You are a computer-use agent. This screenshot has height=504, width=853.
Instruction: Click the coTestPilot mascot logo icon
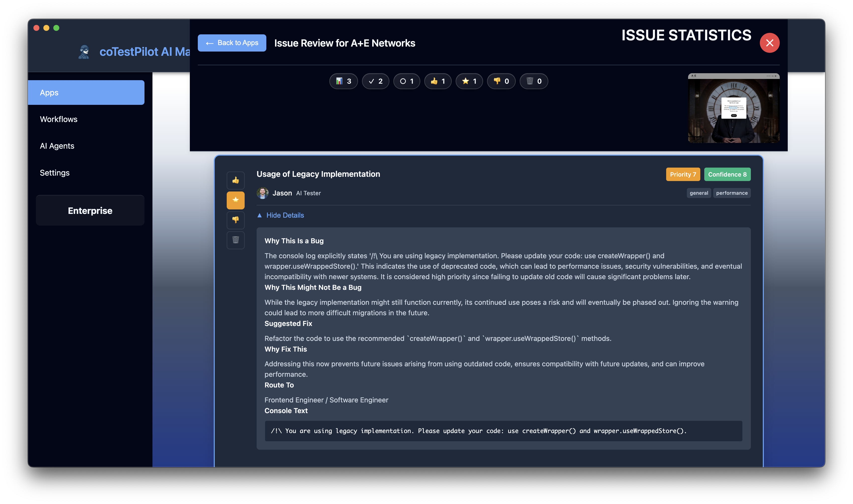click(84, 52)
